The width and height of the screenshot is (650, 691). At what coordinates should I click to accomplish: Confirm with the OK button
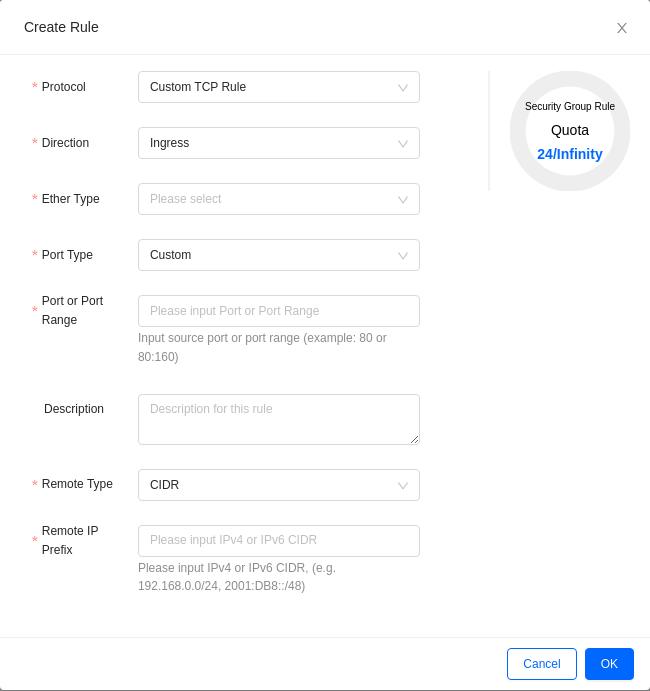tap(609, 664)
